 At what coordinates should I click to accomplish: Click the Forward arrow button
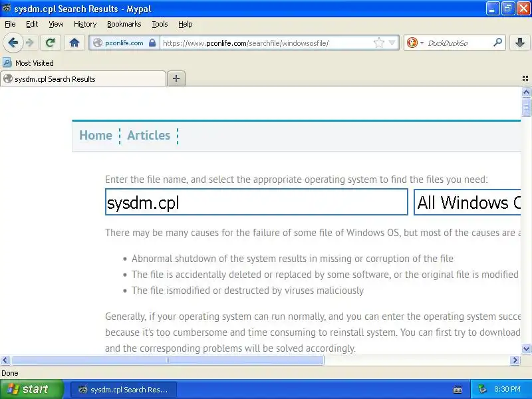tap(30, 43)
